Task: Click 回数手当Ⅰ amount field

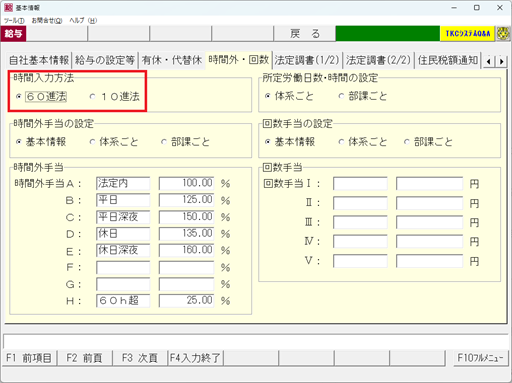Action: [x=430, y=184]
